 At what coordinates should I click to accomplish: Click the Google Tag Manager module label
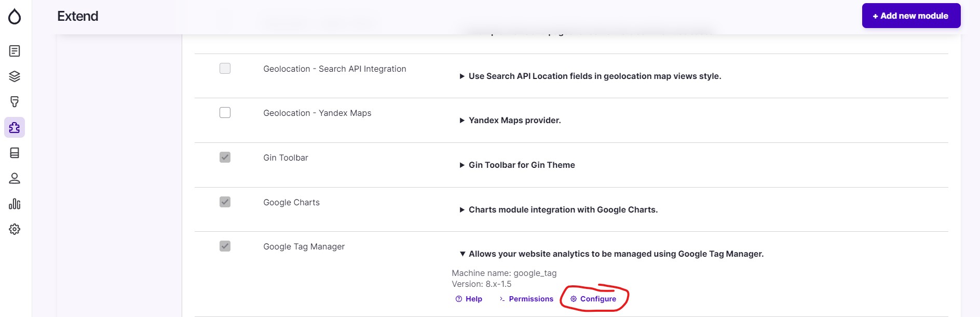tap(304, 246)
